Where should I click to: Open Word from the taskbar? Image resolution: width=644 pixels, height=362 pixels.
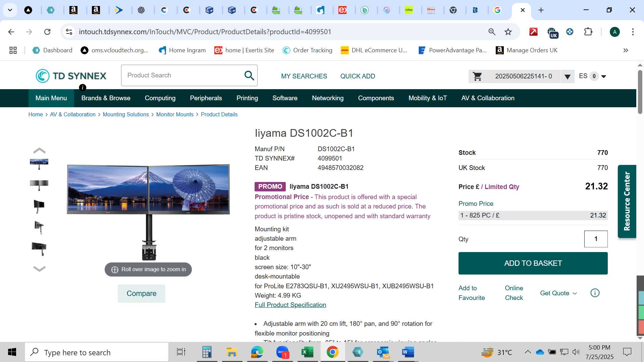tap(408, 352)
